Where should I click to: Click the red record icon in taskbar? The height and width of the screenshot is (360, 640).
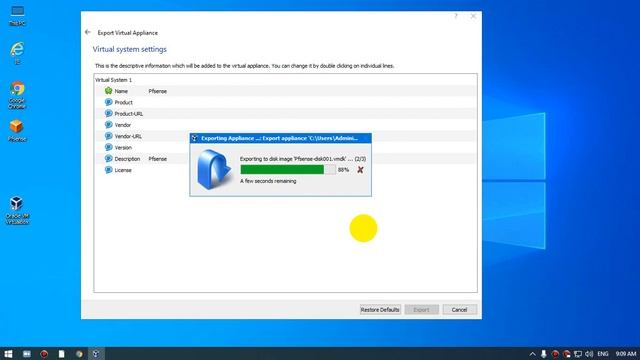coord(44,353)
